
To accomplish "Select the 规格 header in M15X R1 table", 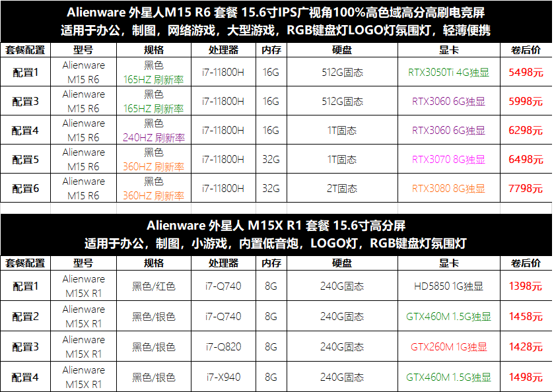I will click(x=154, y=263).
